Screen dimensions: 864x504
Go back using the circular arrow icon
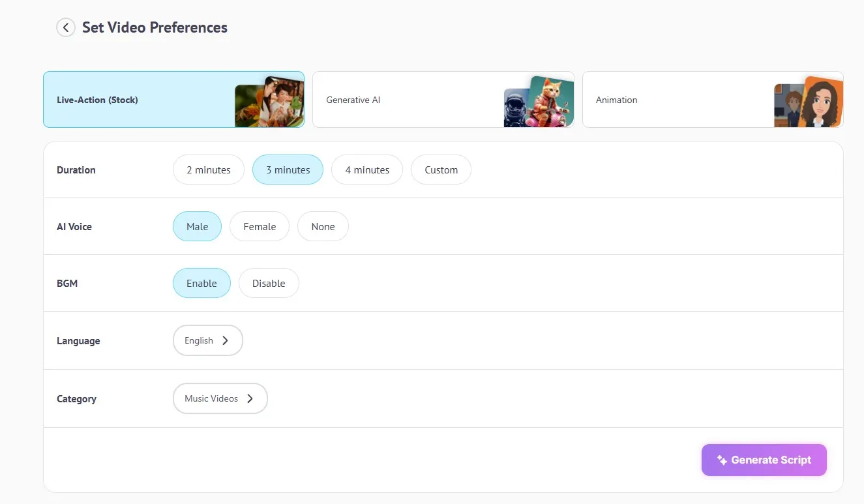pyautogui.click(x=66, y=27)
